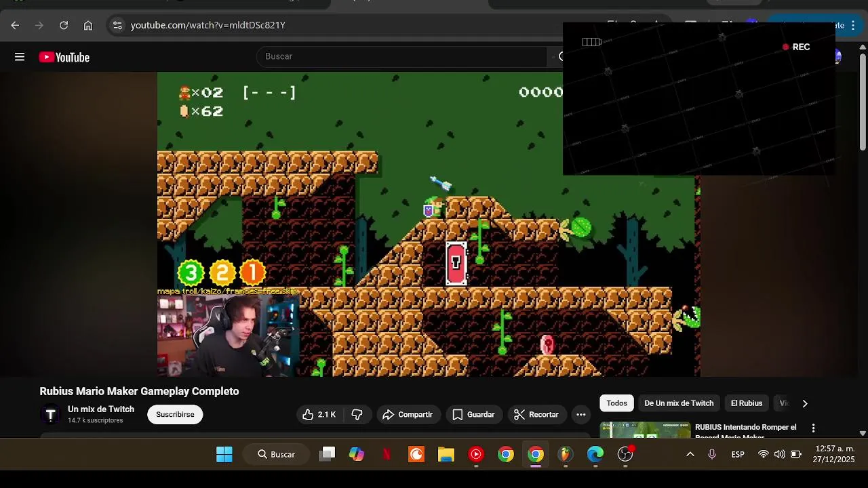The image size is (868, 488).
Task: Save video with Guardar
Action: (473, 414)
